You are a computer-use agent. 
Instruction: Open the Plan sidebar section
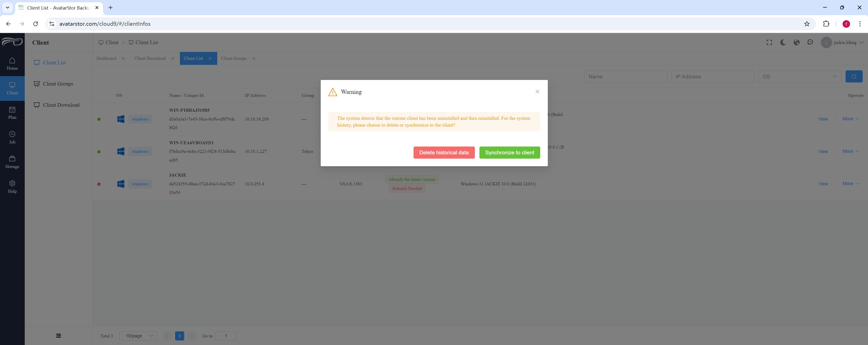(x=12, y=113)
